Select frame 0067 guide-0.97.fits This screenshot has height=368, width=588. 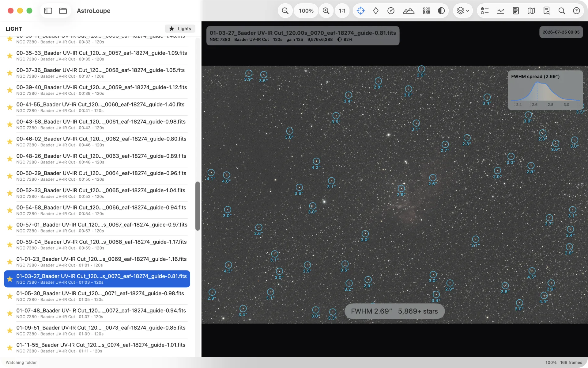[x=97, y=227]
